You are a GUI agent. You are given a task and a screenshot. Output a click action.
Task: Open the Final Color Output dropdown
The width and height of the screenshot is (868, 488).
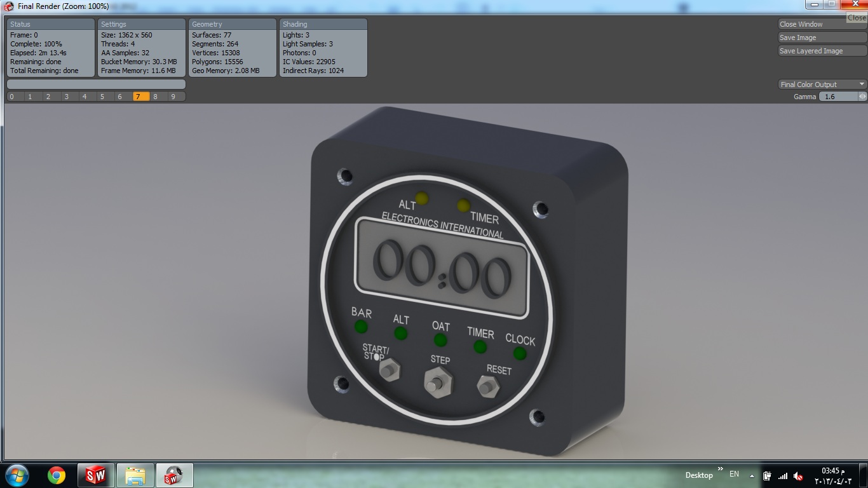click(x=822, y=84)
